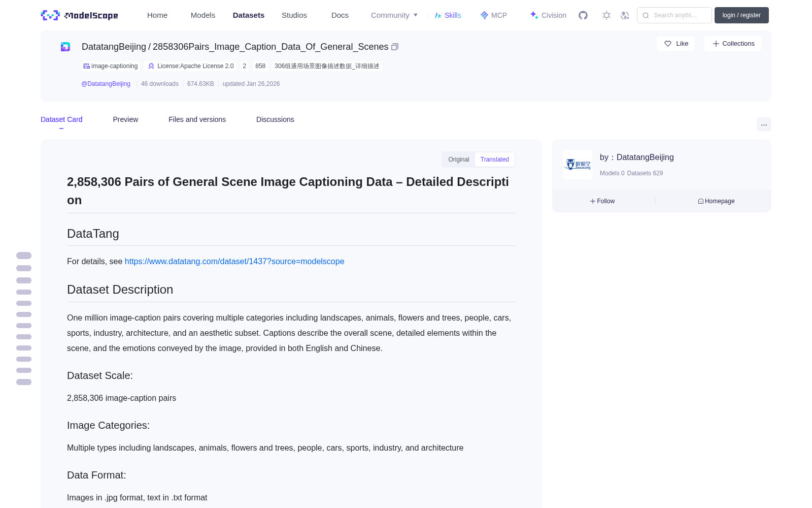
Task: Open the datatang.com dataset link
Action: (234, 261)
